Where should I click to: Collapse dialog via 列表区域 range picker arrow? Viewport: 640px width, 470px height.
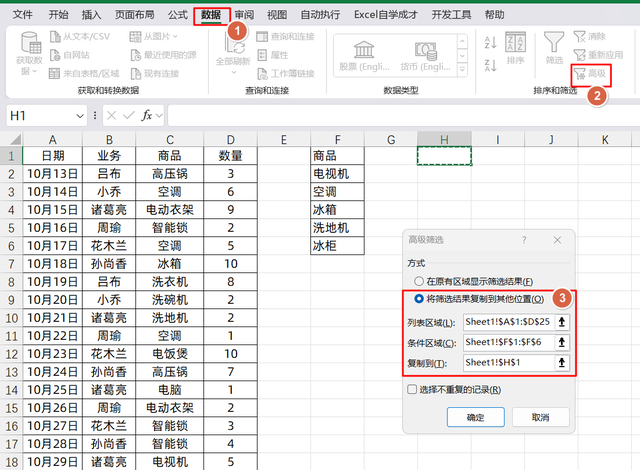(x=562, y=322)
